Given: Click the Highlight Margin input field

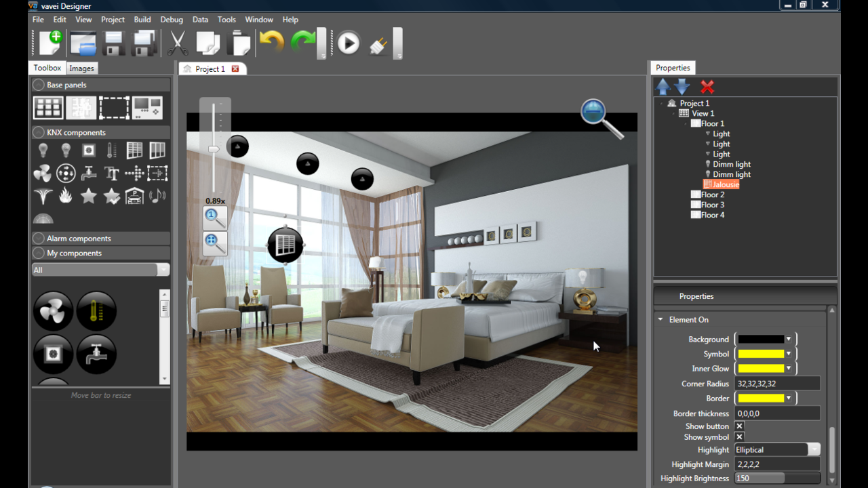Looking at the screenshot, I should point(777,464).
